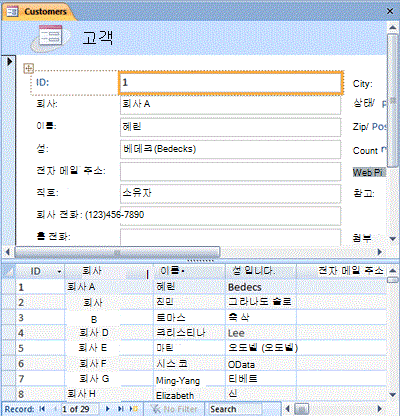Click the 그라나도 솔르 cell in row 2
400x416 pixels.
tap(261, 302)
